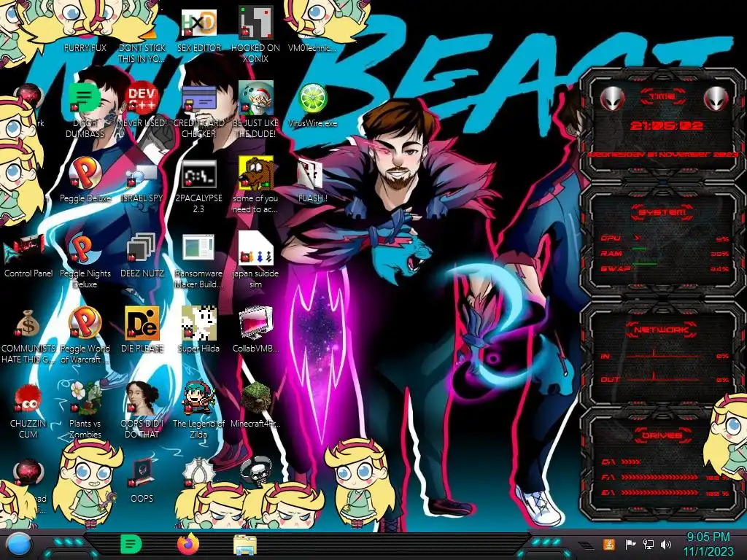Click the NETWORK widget header

(x=662, y=330)
